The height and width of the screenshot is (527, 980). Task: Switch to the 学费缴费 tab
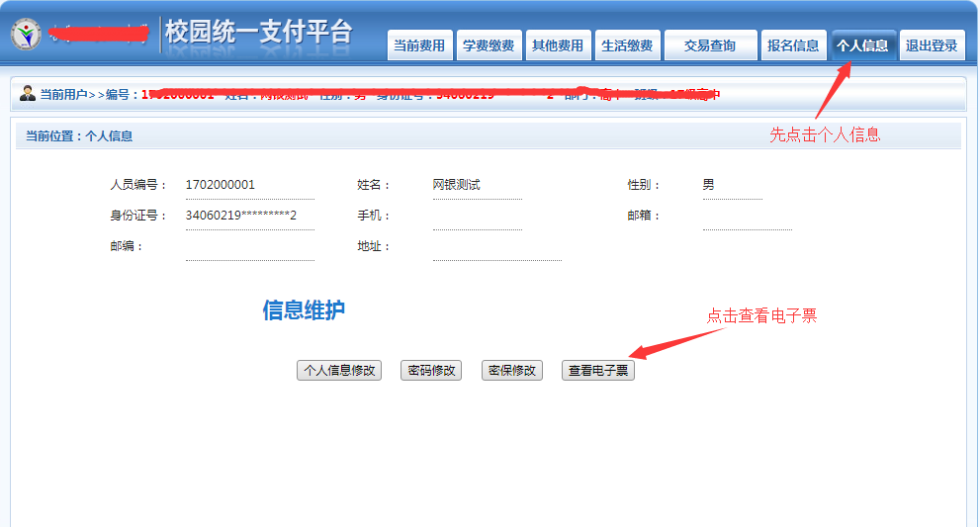[x=489, y=45]
